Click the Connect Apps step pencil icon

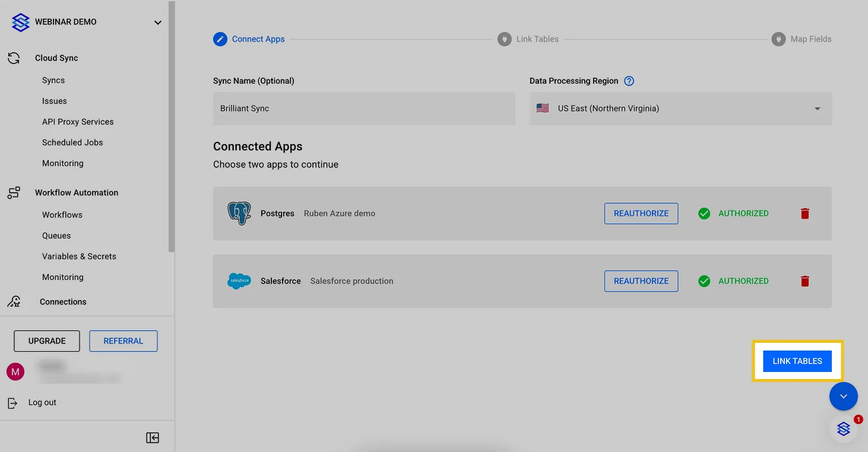[x=220, y=39]
